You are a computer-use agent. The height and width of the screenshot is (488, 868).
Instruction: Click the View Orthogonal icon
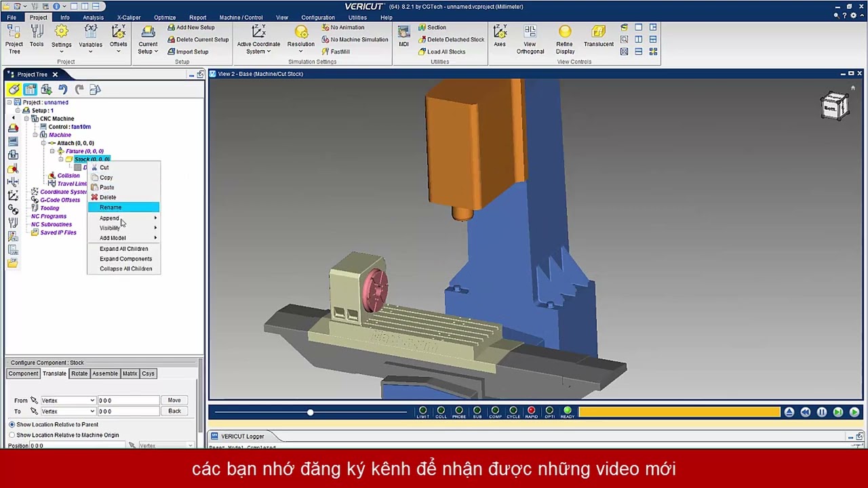530,39
